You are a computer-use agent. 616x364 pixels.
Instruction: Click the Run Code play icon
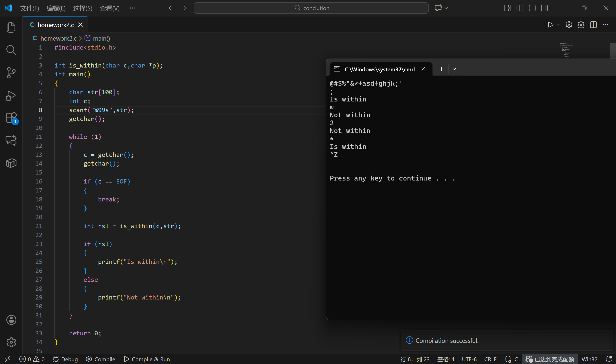[550, 25]
